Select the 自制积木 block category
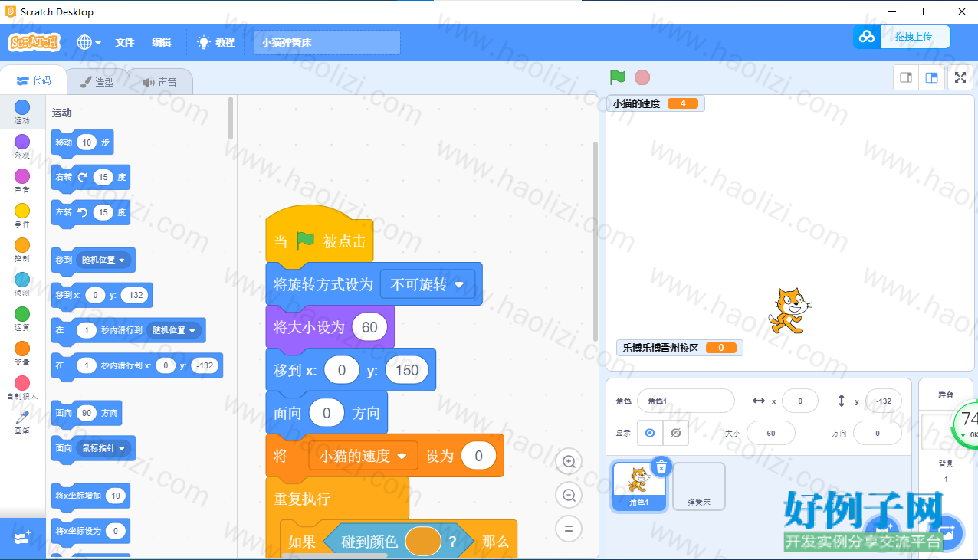Screen dimensions: 978x560 (22, 388)
